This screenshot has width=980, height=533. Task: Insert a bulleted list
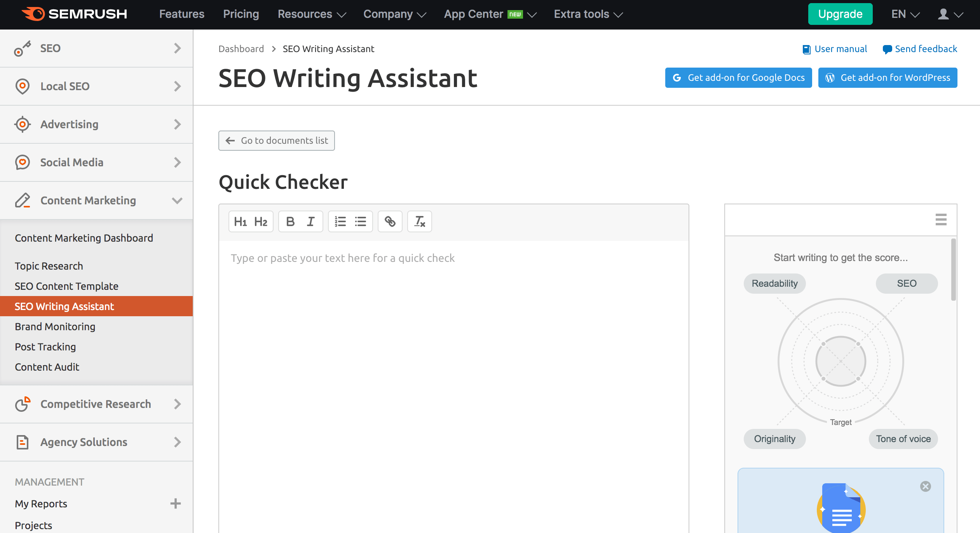360,221
